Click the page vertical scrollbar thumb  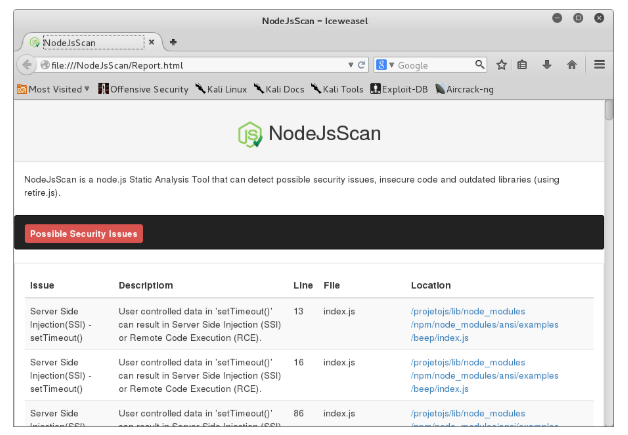click(x=609, y=110)
